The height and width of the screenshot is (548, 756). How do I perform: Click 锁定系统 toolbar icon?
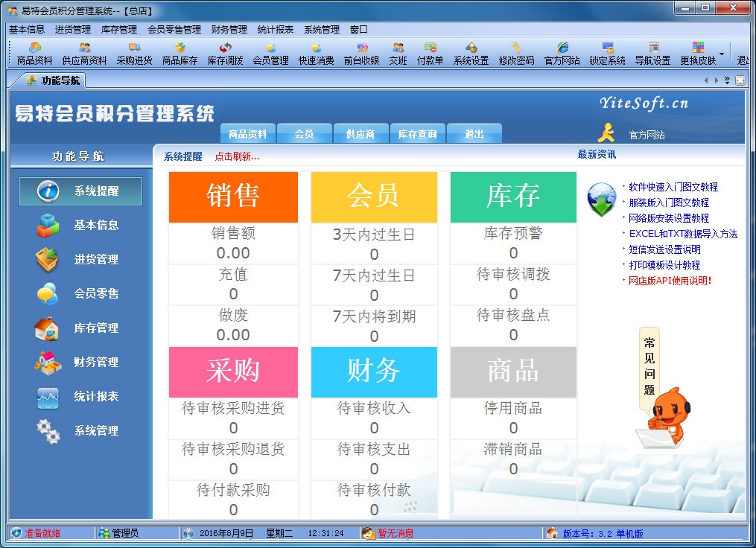[607, 54]
